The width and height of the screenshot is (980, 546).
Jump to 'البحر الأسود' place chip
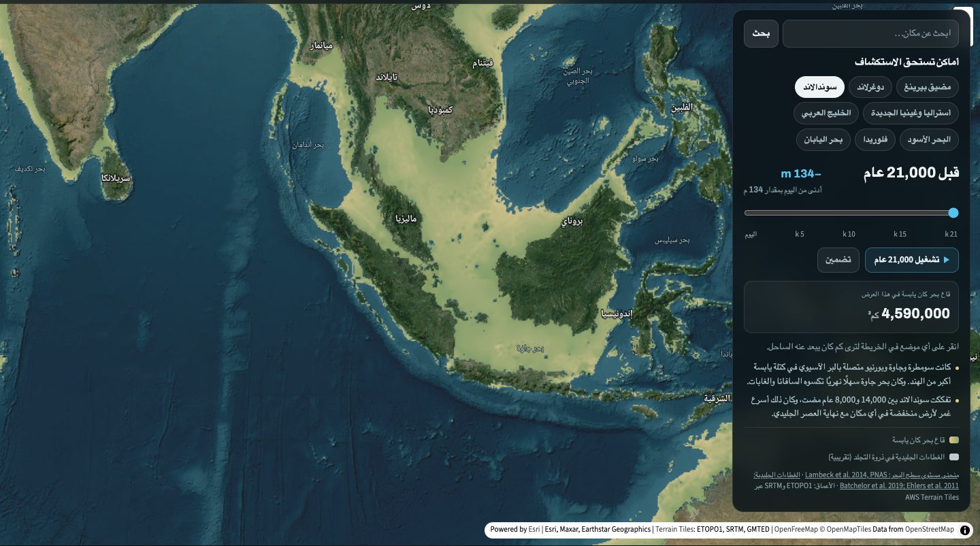click(x=929, y=139)
